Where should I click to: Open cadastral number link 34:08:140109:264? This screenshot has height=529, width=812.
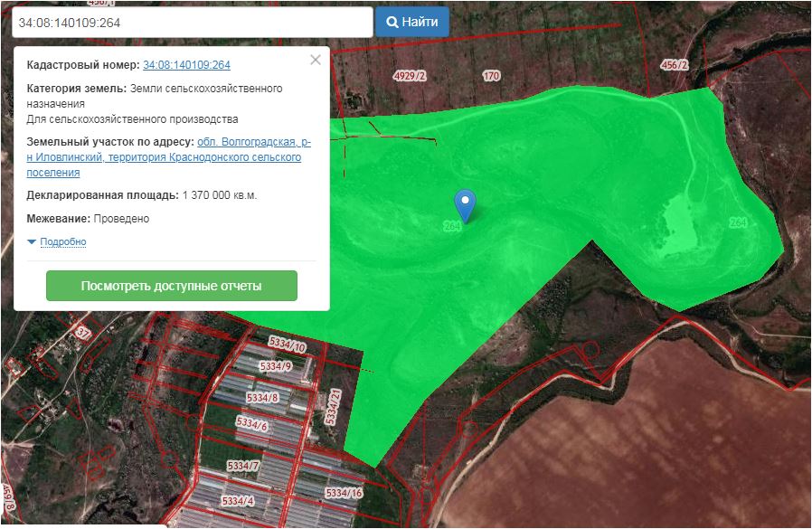coord(186,65)
